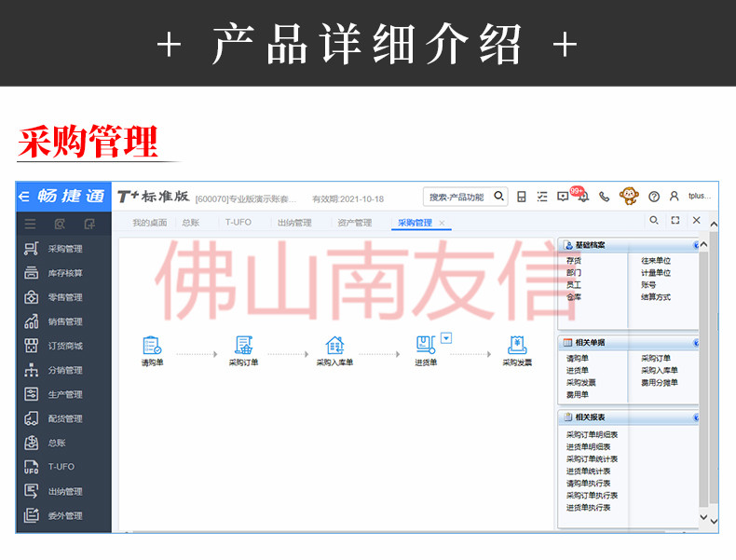The image size is (736, 560).
Task: Collapse the 相关单据 panel
Action: (x=696, y=343)
